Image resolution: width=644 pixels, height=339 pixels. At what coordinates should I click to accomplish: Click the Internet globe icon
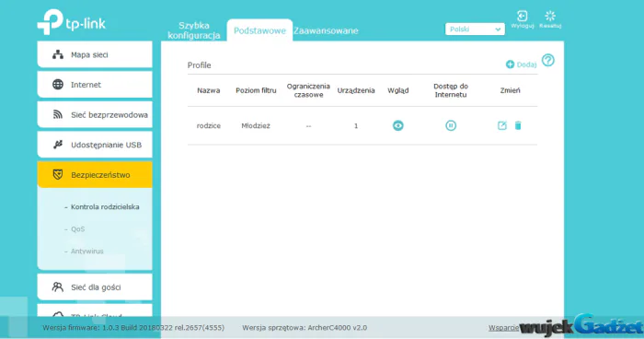tap(58, 85)
